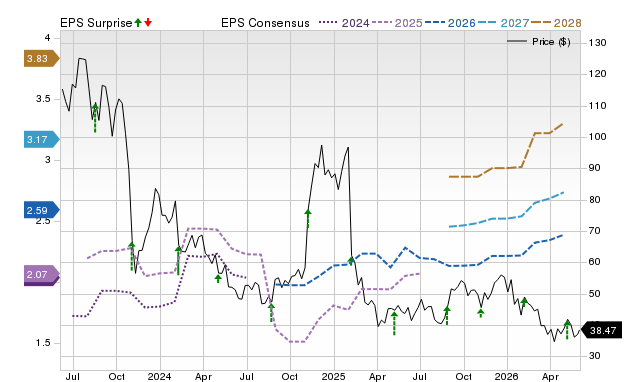The image size is (640, 382).
Task: Click the 130 tick on the price axis
Action: tap(598, 42)
